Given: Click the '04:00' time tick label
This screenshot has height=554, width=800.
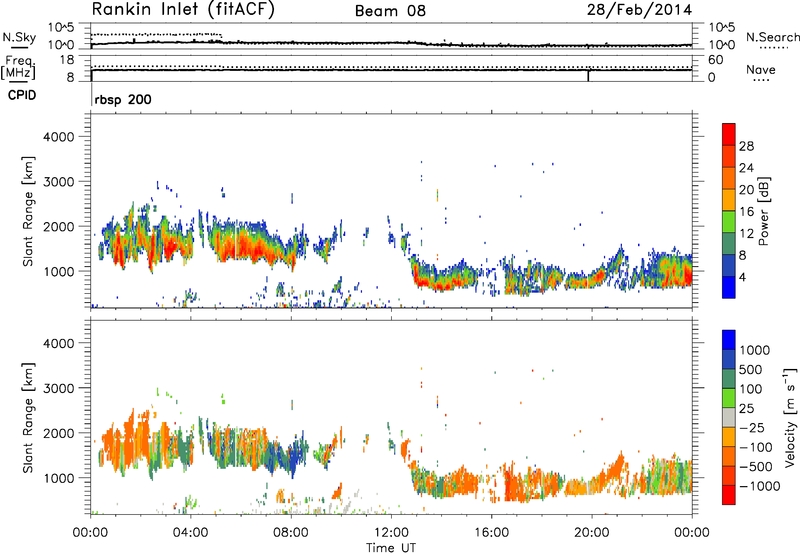Looking at the screenshot, I should coord(191,533).
